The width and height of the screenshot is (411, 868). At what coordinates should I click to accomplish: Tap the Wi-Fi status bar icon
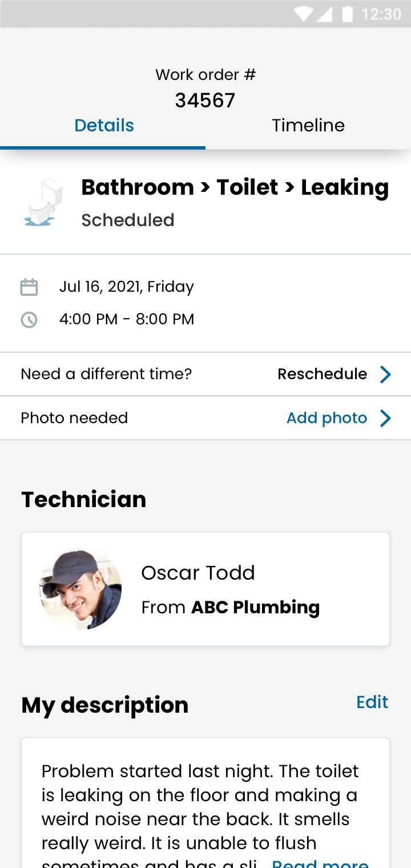coord(304,14)
